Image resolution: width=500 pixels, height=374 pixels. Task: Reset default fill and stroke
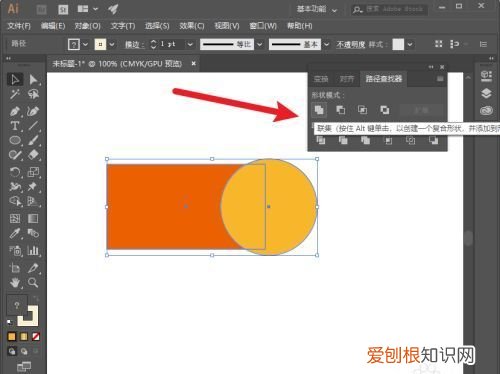click(10, 322)
